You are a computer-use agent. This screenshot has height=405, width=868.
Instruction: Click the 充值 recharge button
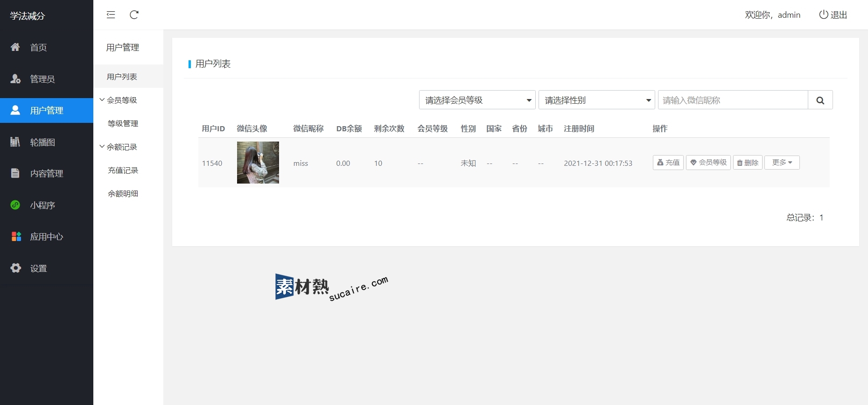pos(668,163)
